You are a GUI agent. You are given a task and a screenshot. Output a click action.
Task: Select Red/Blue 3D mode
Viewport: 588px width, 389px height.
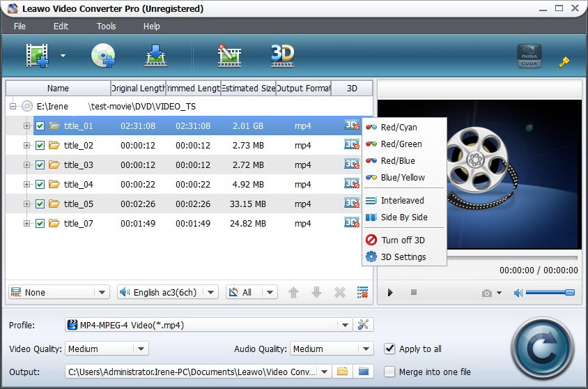(x=404, y=160)
